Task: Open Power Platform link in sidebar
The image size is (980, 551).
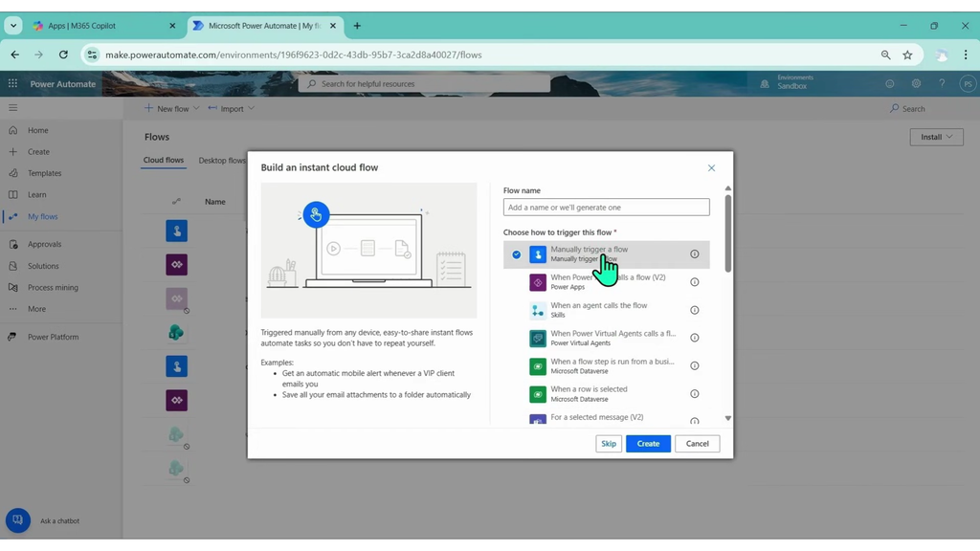Action: coord(54,337)
